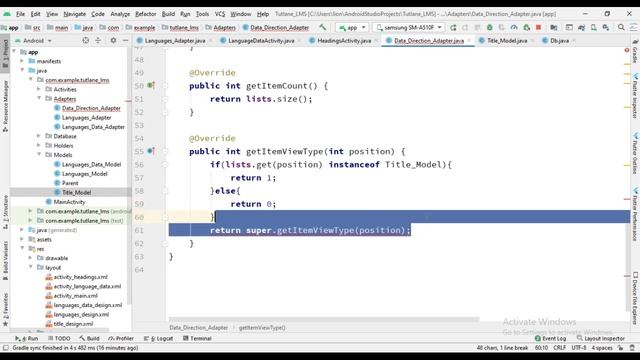Expand the Activities package

[x=39, y=89]
